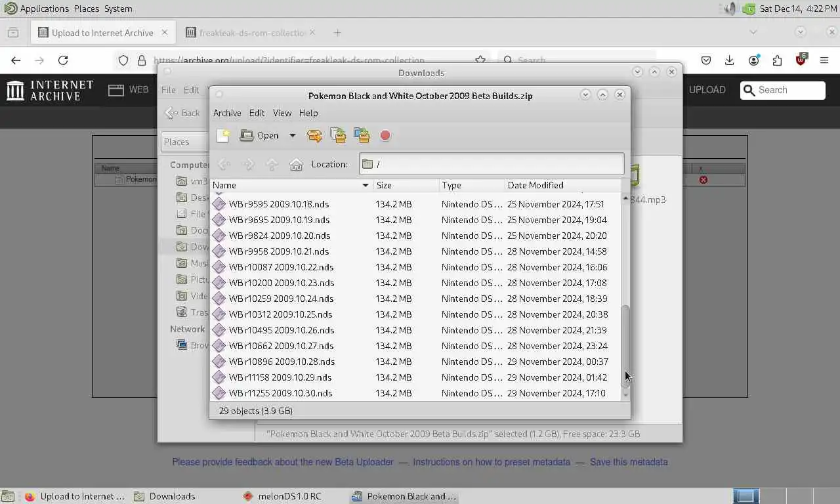Open the Places selector in Downloads sidebar
Screen dimensions: 840x504
tap(185, 142)
